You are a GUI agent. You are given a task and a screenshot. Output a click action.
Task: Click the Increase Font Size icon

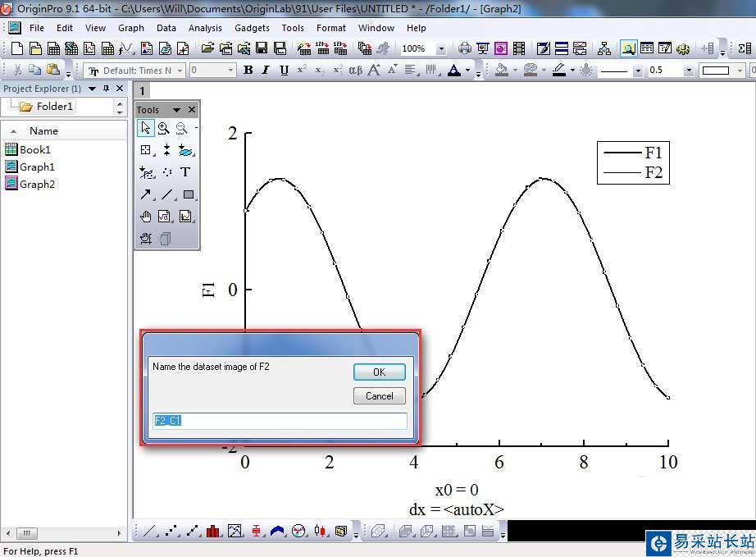point(374,71)
